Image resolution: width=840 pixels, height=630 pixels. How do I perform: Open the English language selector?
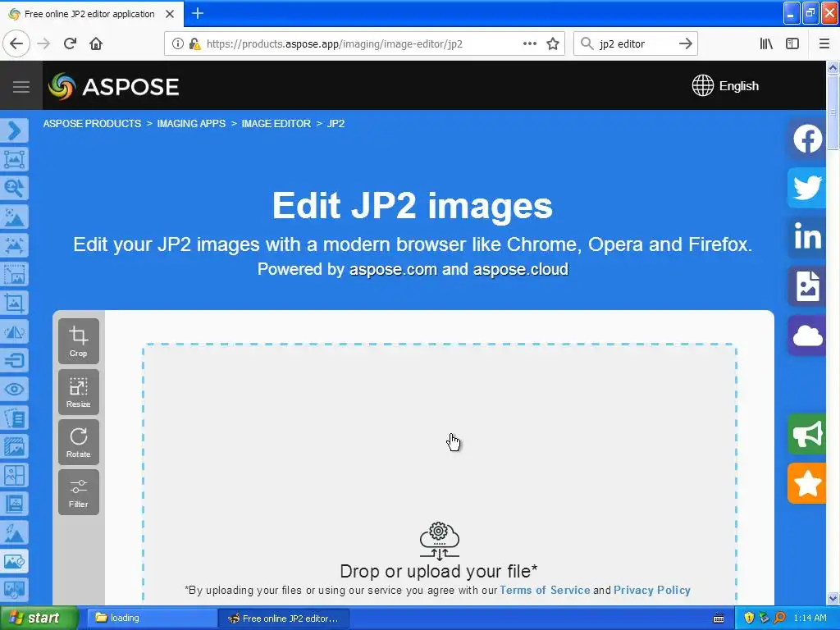click(725, 85)
